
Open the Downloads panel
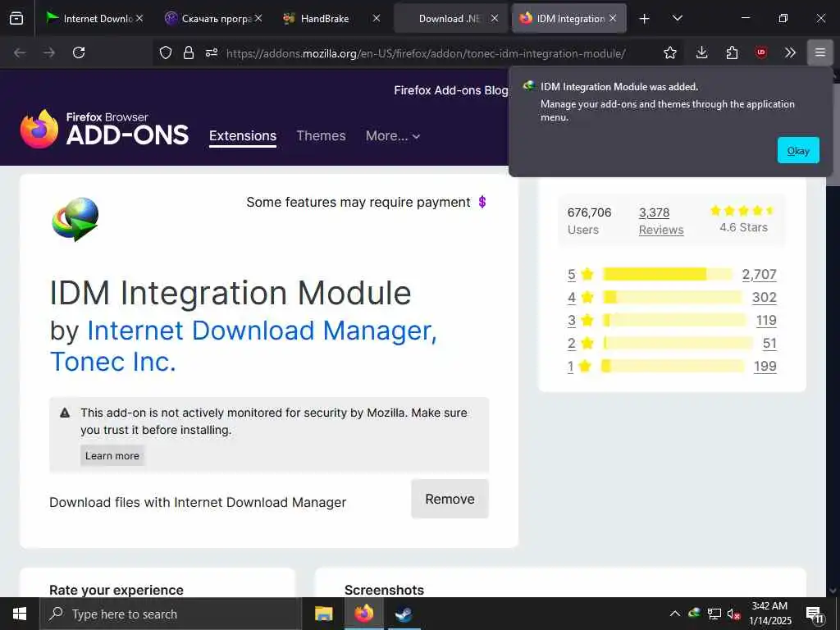click(702, 52)
